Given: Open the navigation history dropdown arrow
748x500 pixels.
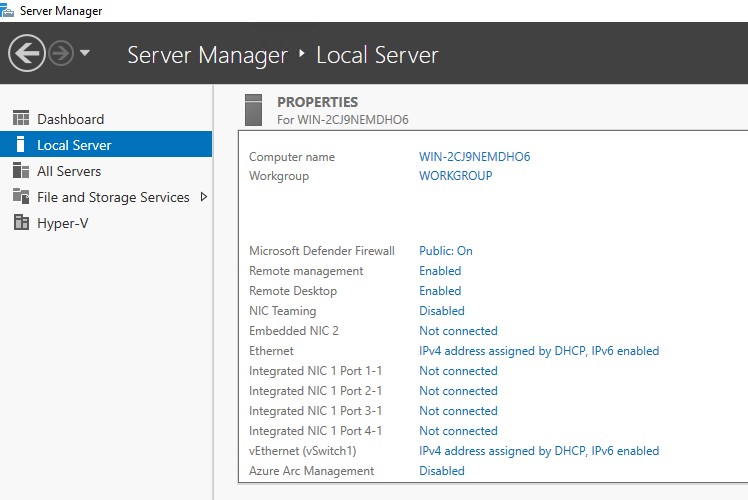Looking at the screenshot, I should point(85,53).
